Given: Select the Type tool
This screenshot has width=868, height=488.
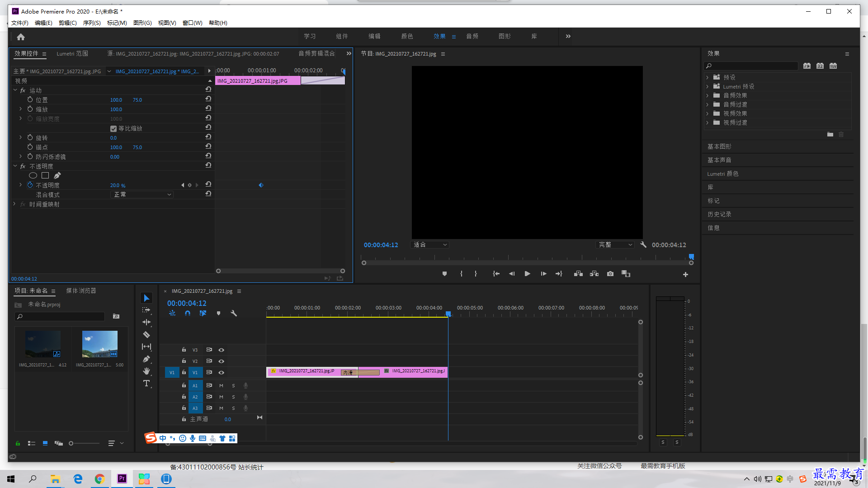Looking at the screenshot, I should 146,383.
